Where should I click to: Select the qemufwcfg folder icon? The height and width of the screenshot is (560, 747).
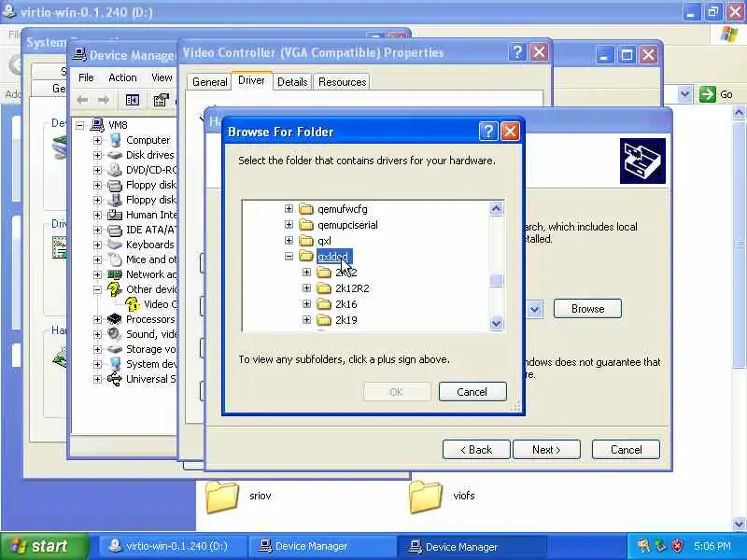(306, 208)
